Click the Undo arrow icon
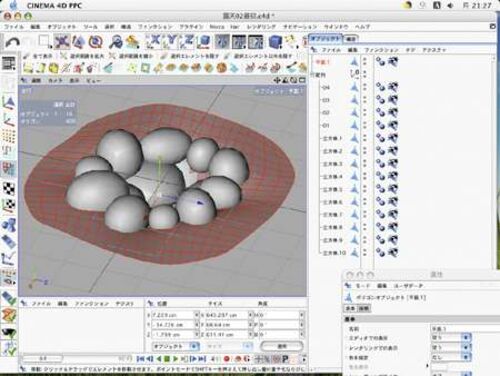This screenshot has width=500, height=376. point(13,42)
